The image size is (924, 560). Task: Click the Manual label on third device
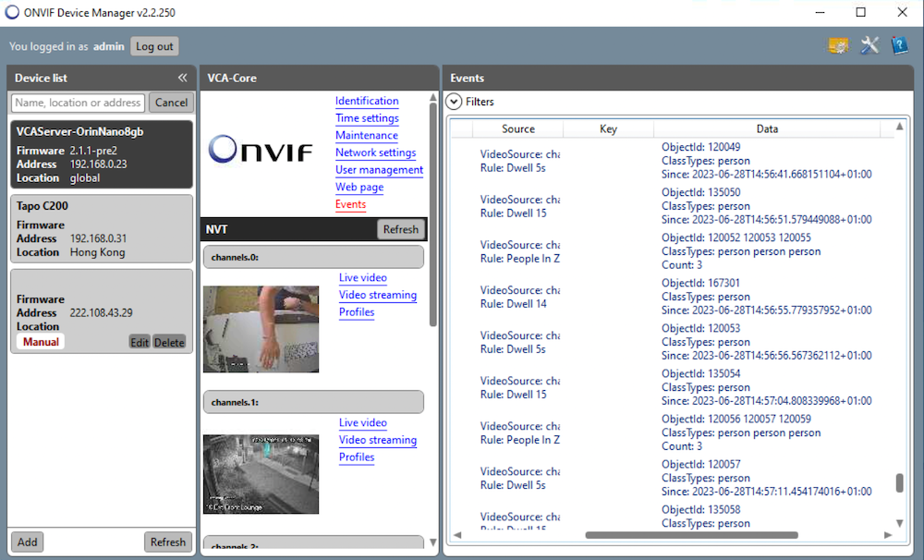click(41, 342)
